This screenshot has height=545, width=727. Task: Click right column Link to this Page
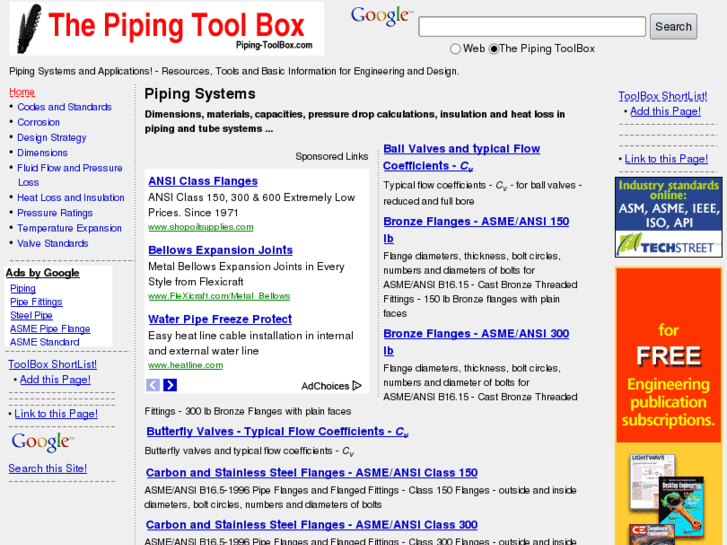coord(666,159)
